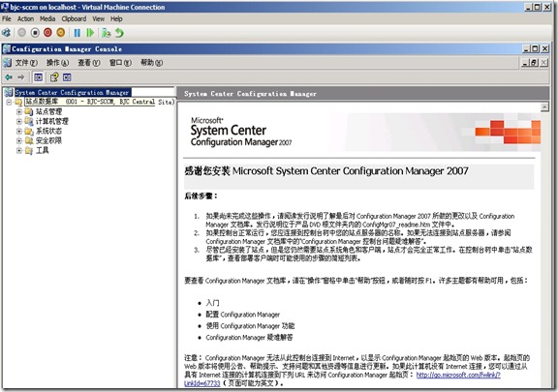Collapse the 站点数据库 tree node
Screen dimensions: 558x392
(9, 103)
